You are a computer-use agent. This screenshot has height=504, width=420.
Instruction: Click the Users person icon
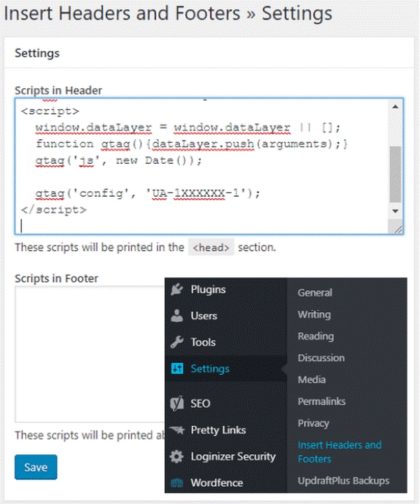coord(176,316)
